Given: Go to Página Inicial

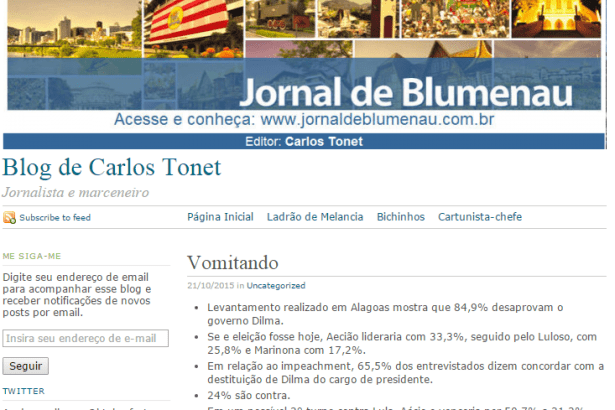Looking at the screenshot, I should pos(220,217).
